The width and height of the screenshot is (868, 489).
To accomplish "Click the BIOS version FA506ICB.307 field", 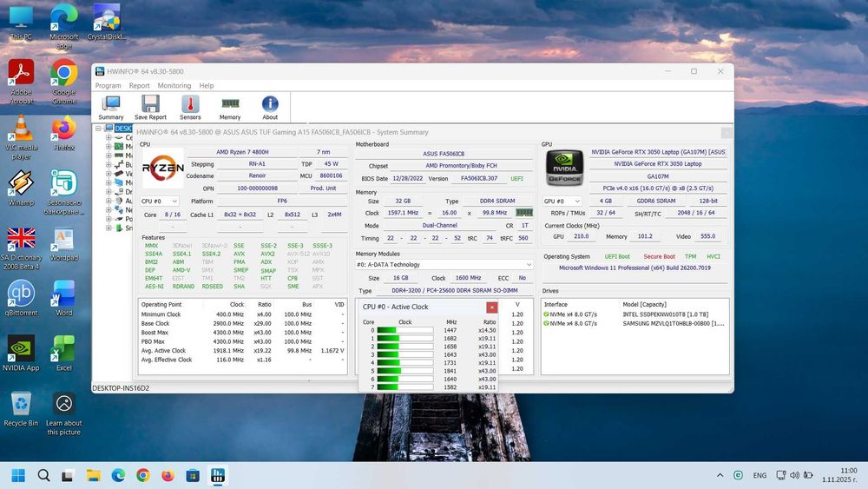I will click(x=479, y=178).
